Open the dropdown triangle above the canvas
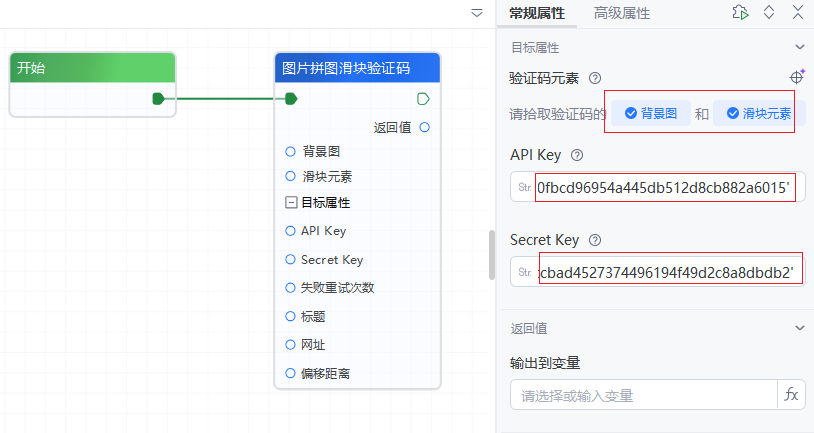 [477, 13]
